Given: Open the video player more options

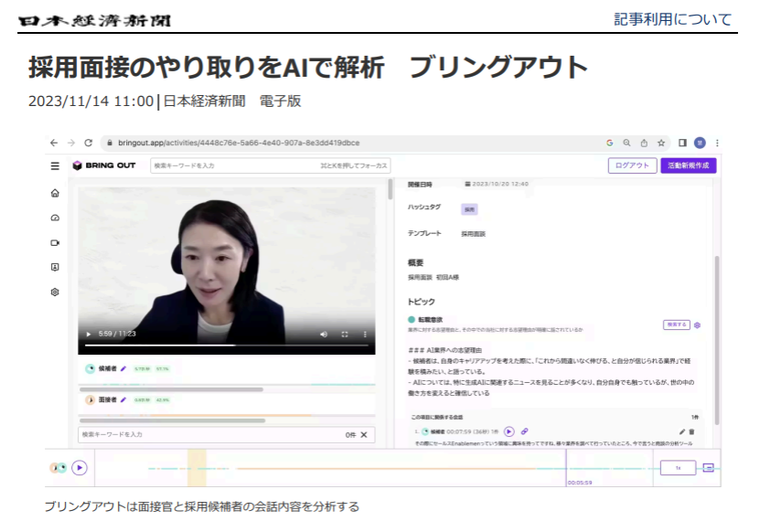Looking at the screenshot, I should (365, 335).
